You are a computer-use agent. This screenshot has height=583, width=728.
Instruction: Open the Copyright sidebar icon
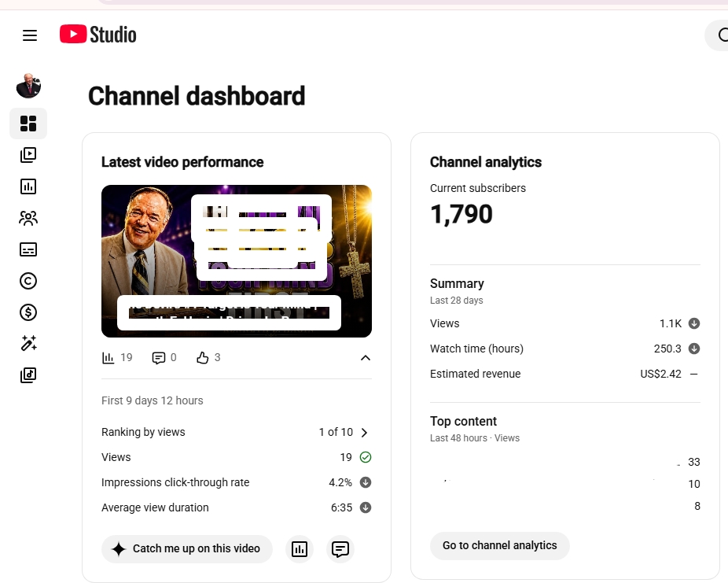click(28, 281)
